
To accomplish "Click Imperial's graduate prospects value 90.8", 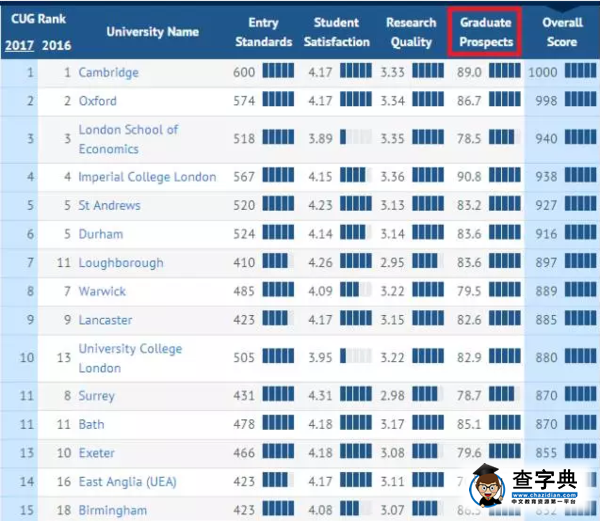I will point(469,177).
